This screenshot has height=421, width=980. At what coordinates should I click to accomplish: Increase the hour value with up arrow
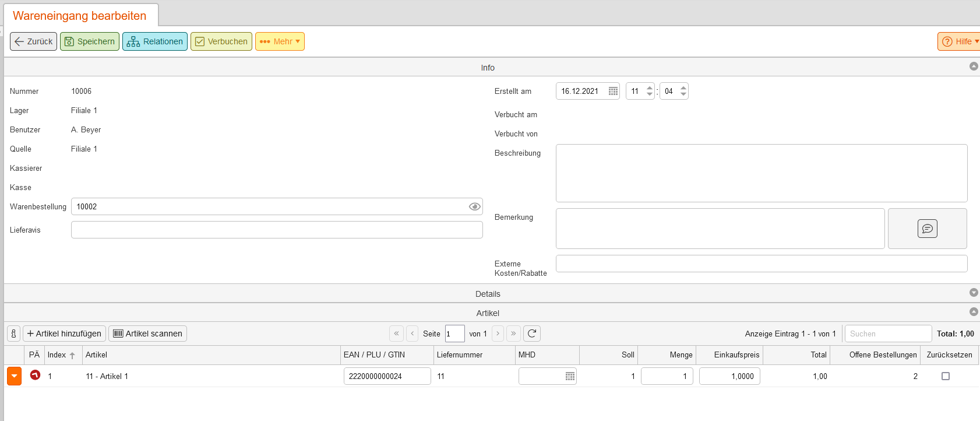click(x=650, y=88)
